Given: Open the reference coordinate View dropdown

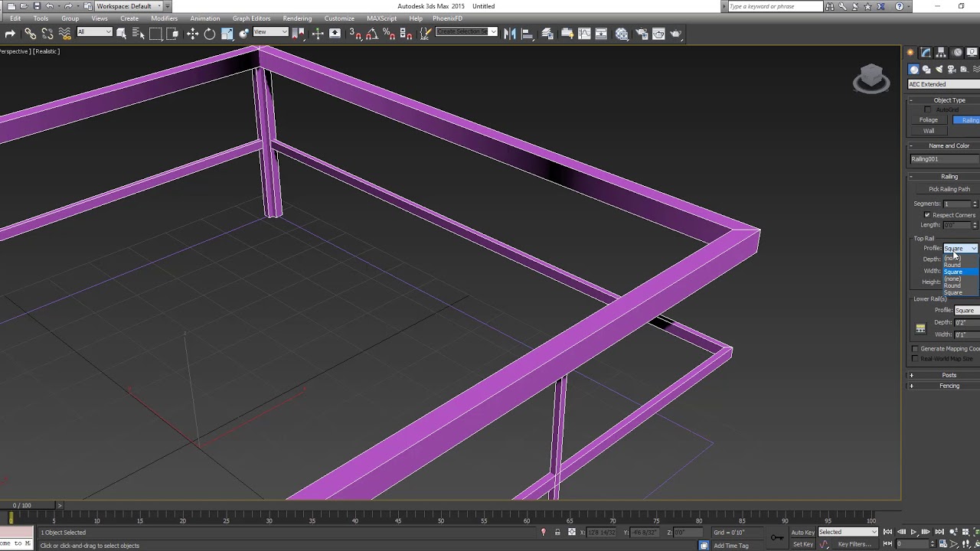Looking at the screenshot, I should pyautogui.click(x=270, y=32).
